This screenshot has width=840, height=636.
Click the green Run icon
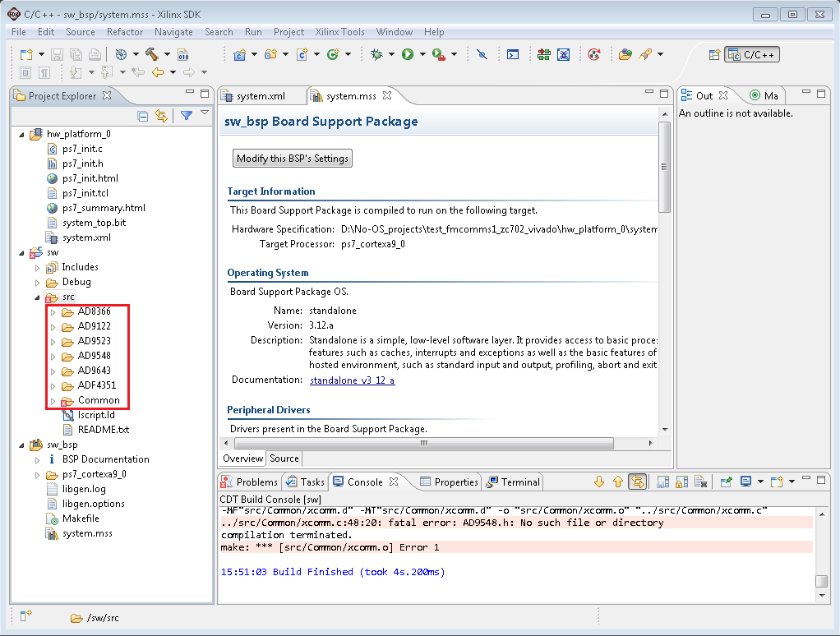[x=408, y=54]
